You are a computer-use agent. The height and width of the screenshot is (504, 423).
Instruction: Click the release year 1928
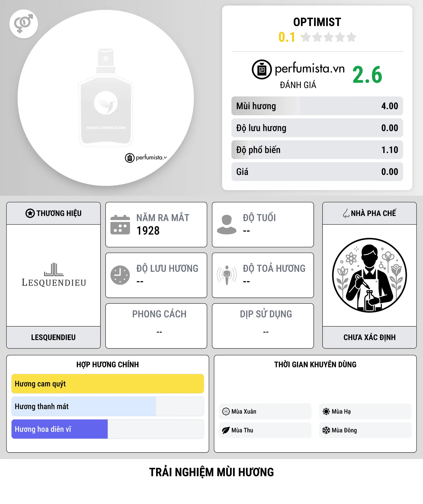[x=148, y=231]
